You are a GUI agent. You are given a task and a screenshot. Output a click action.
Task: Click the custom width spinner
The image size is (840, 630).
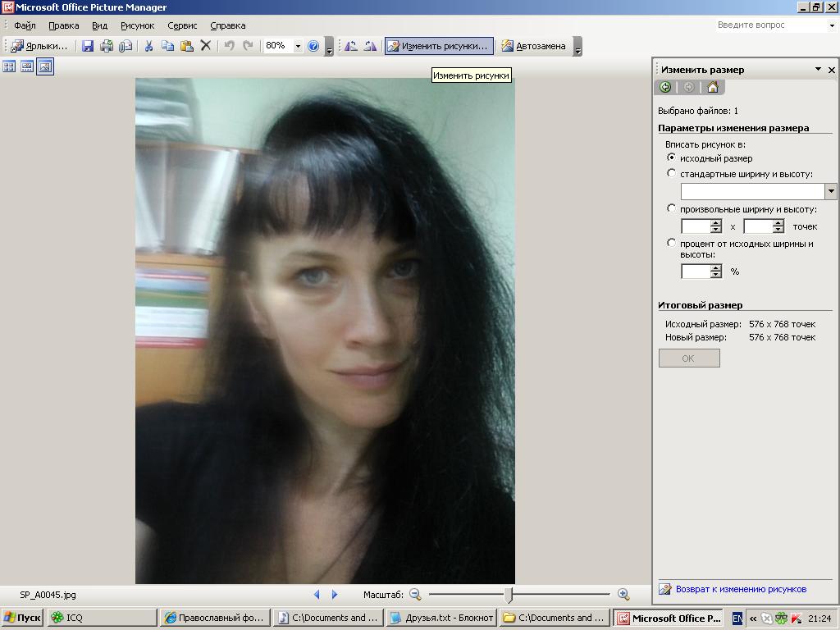pyautogui.click(x=716, y=226)
